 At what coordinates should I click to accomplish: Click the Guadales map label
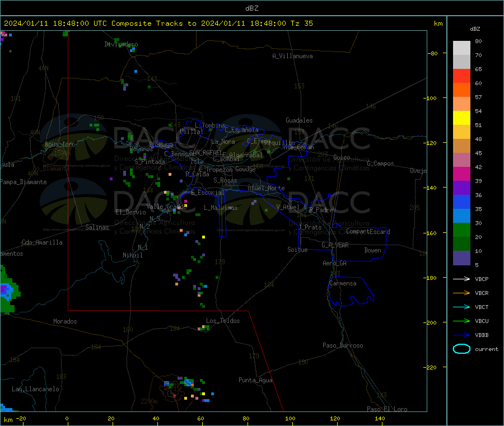299,120
